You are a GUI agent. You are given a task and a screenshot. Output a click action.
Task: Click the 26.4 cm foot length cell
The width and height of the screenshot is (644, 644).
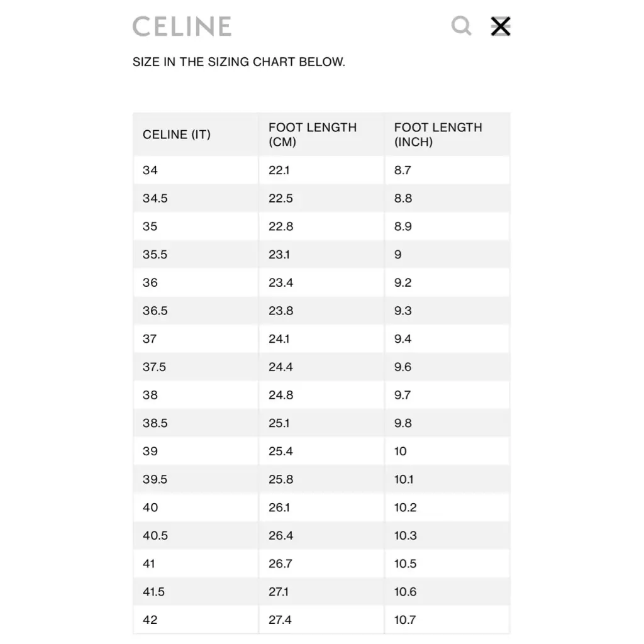(x=281, y=536)
